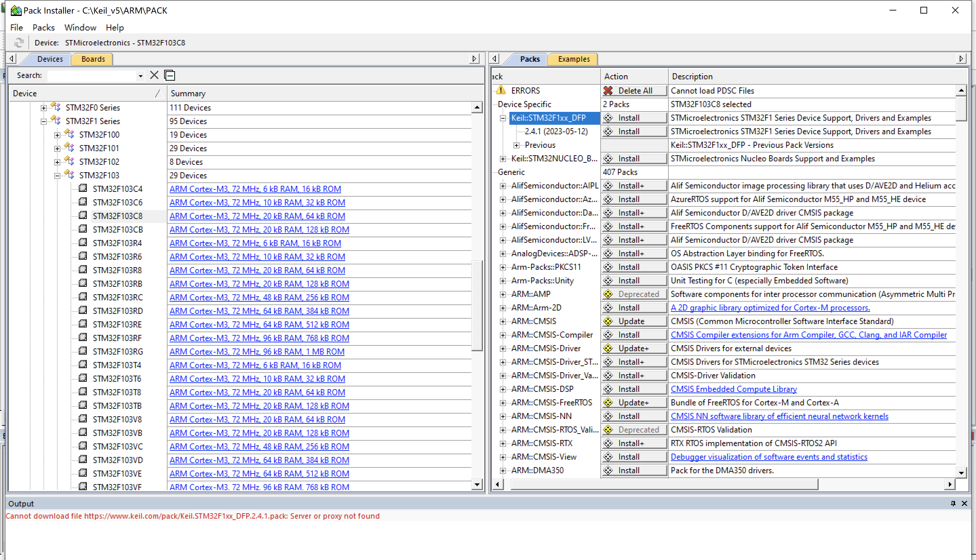The height and width of the screenshot is (560, 976).
Task: Collapse the STM32F103 subfamily
Action: tap(57, 175)
